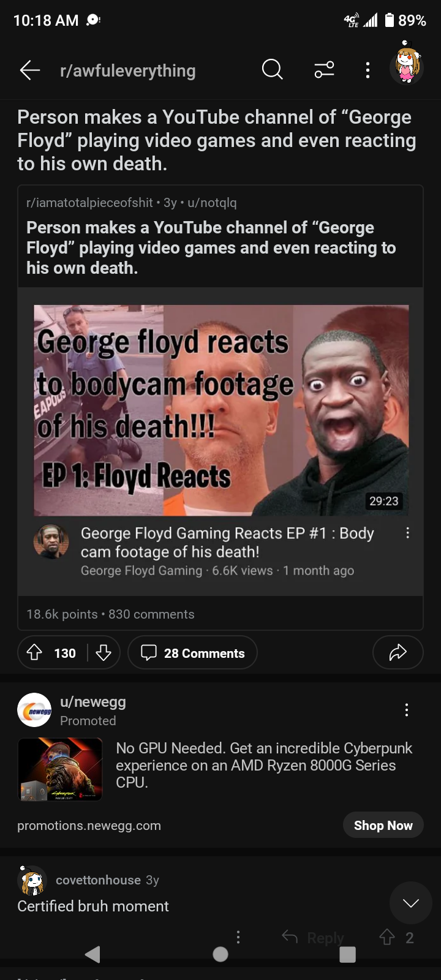Open the 28 Comments button
This screenshot has height=980, width=441.
(192, 653)
